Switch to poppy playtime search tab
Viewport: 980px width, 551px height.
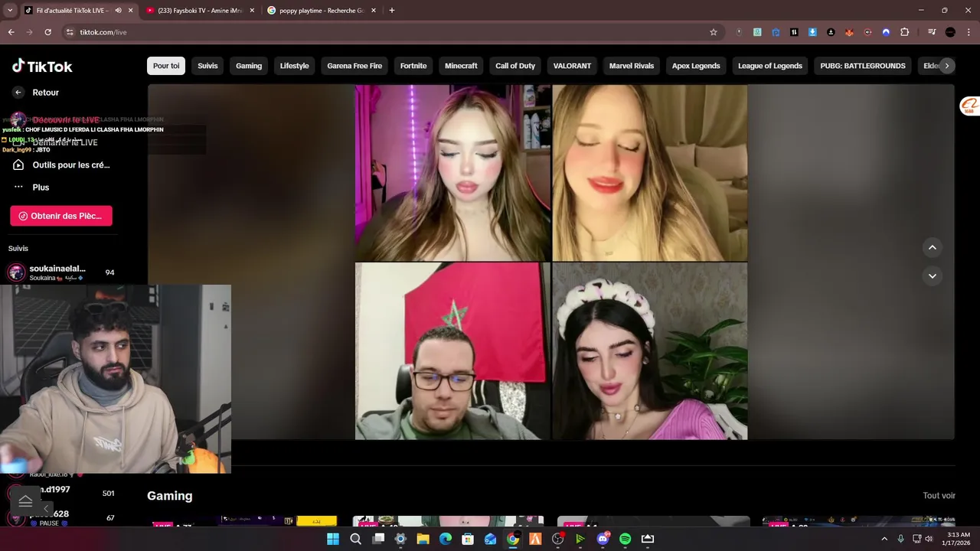pos(322,11)
